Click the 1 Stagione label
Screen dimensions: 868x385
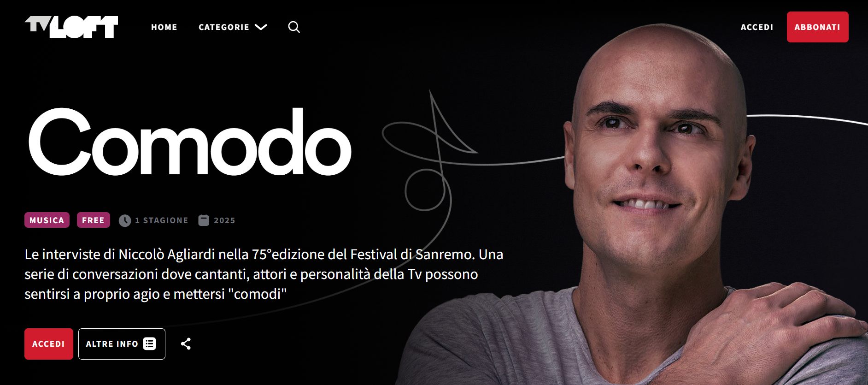coord(162,220)
